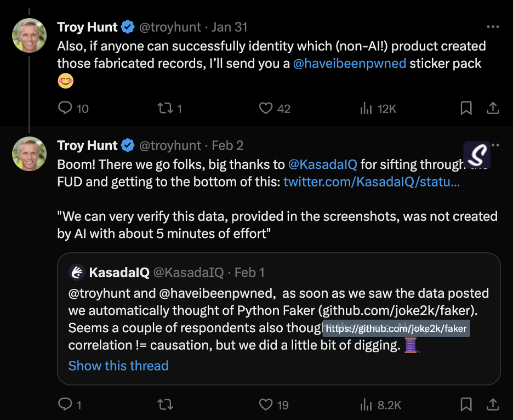Open the twitter.com/KasadaIQ/statu… link
Image resolution: width=513 pixels, height=420 pixels.
tap(371, 182)
